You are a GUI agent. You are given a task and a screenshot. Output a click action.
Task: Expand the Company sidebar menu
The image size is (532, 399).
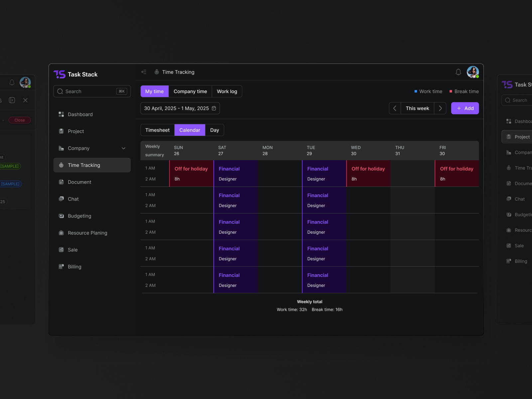point(124,148)
